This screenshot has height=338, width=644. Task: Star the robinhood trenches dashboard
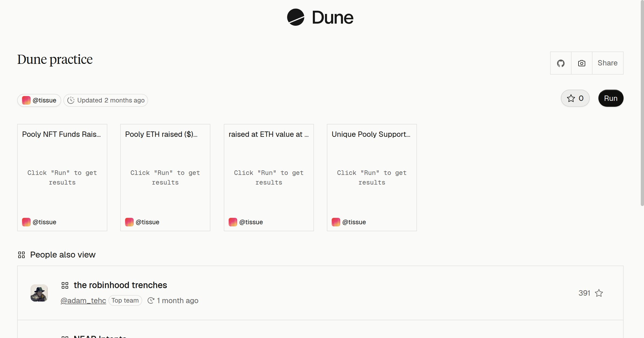(x=599, y=293)
